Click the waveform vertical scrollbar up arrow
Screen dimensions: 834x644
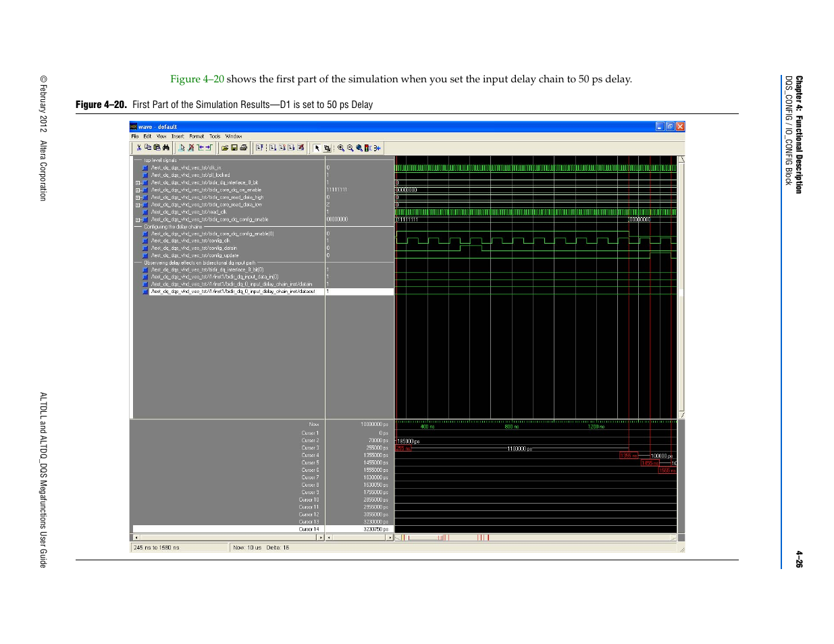[681, 159]
